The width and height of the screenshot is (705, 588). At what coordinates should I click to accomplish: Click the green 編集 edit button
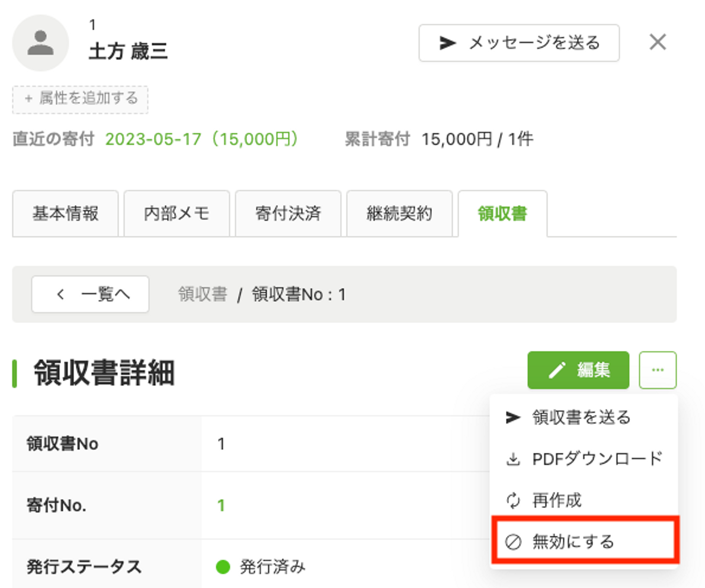578,370
